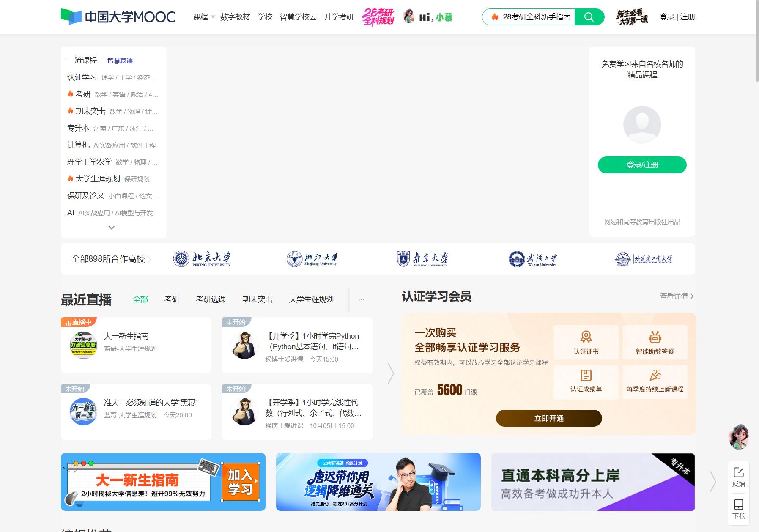759x532 pixels.
Task: Open the 28考研全科规划 promo icon
Action: (378, 17)
